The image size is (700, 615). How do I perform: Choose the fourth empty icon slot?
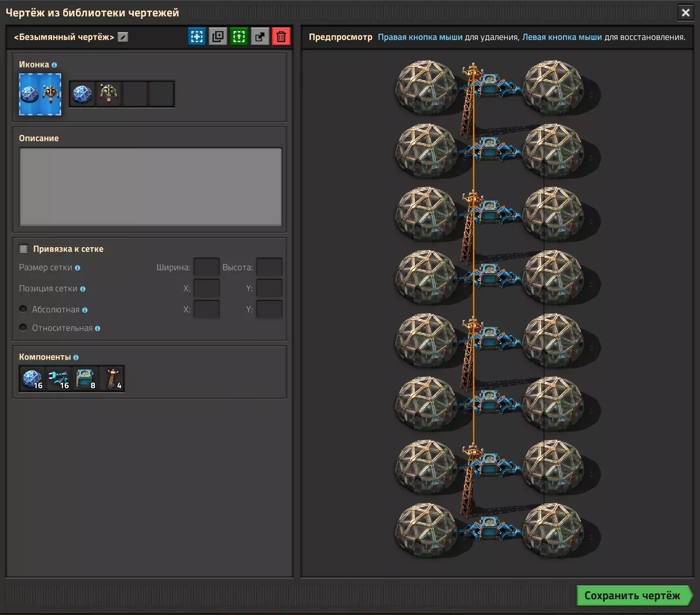[x=161, y=94]
